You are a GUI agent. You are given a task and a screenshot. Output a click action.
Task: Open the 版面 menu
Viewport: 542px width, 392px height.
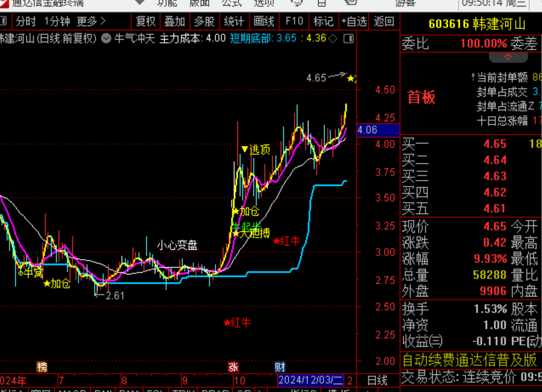pyautogui.click(x=199, y=3)
